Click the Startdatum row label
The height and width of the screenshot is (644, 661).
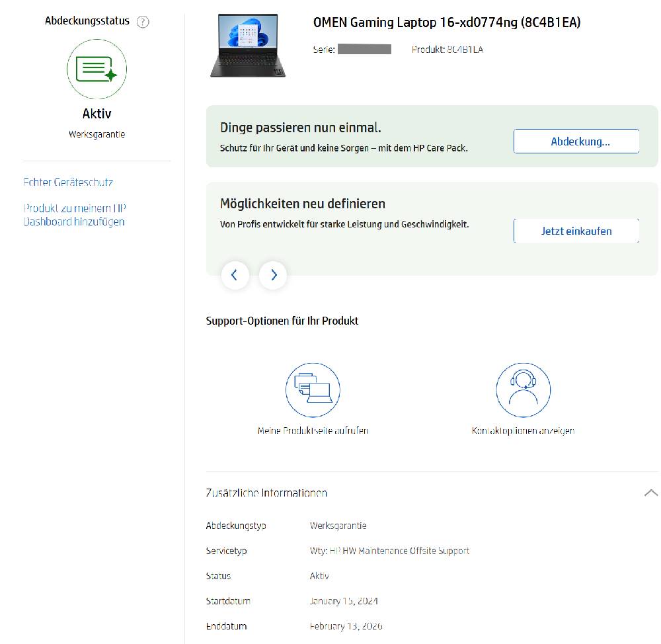228,601
